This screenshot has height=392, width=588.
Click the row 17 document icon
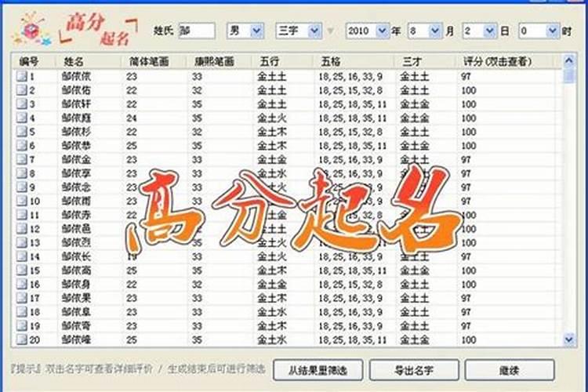pos(22,298)
